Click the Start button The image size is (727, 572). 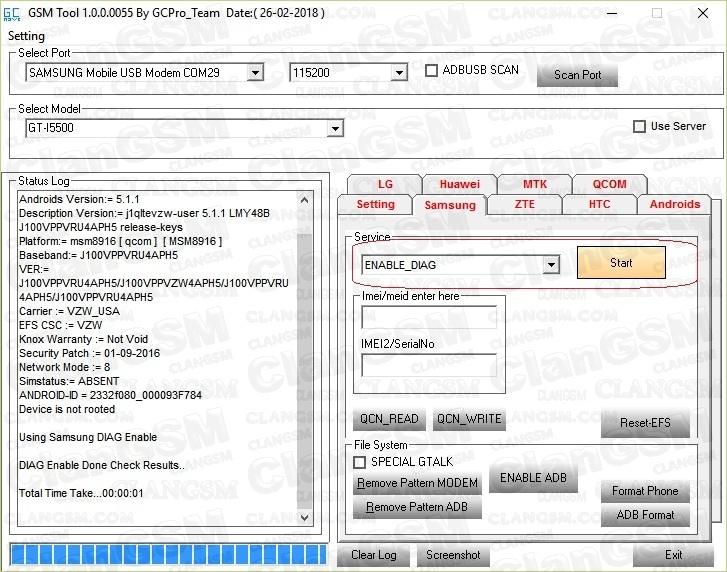coord(621,263)
